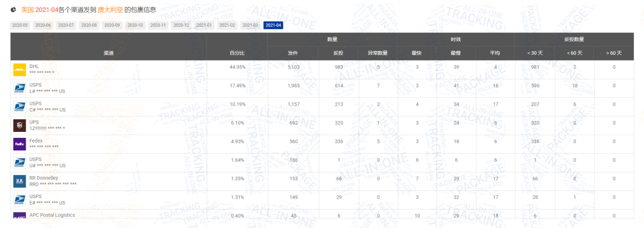Click the USPS E# channel logo
This screenshot has width=644, height=228.
pyautogui.click(x=19, y=200)
